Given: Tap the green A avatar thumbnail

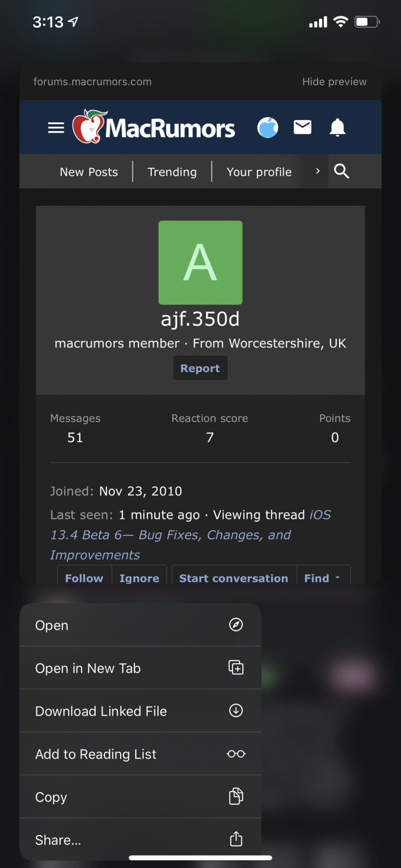Looking at the screenshot, I should [200, 263].
